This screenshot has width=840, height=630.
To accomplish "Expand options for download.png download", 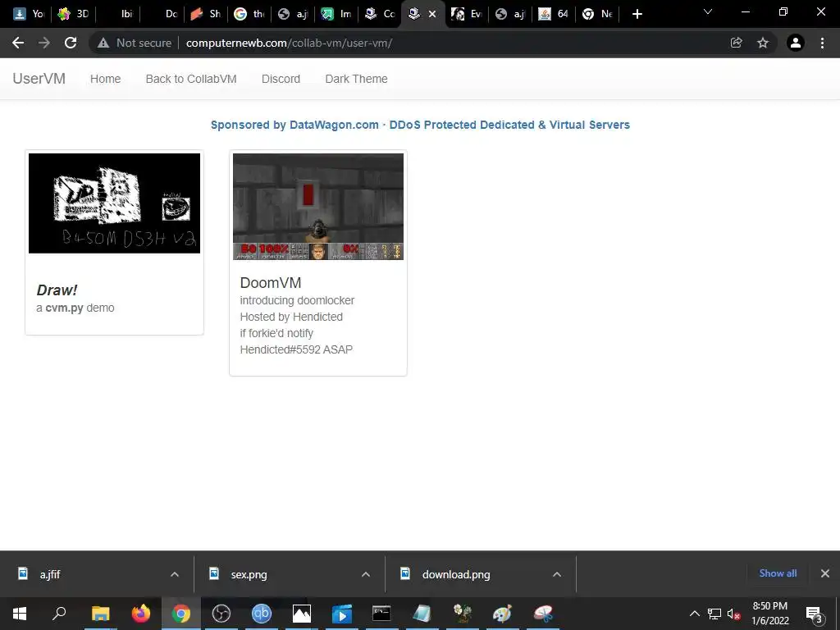I will point(557,574).
